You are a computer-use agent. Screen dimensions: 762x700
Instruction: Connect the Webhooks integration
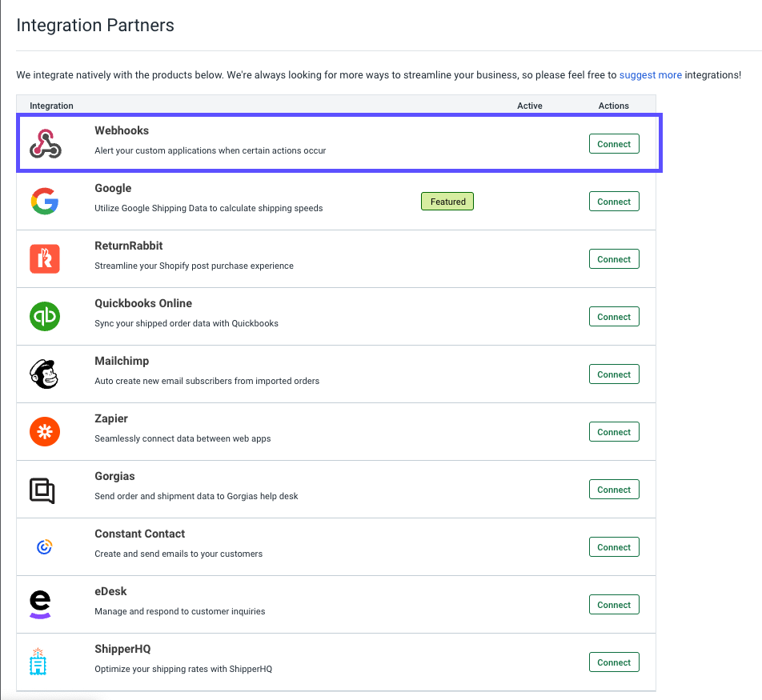point(613,143)
